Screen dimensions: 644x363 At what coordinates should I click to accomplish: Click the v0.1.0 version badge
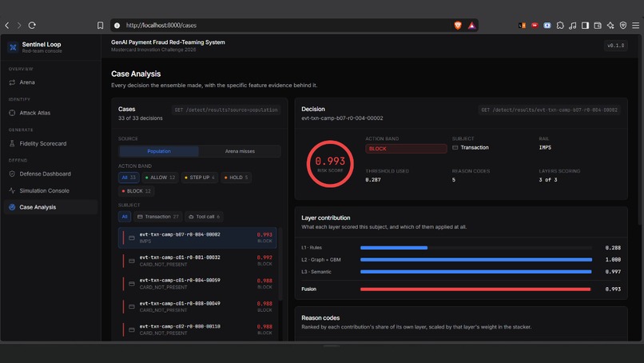616,46
